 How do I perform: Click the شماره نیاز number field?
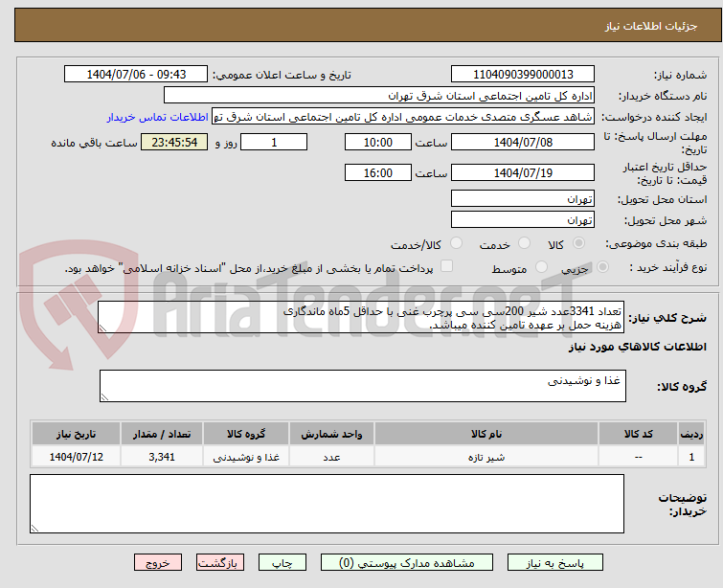coord(523,75)
